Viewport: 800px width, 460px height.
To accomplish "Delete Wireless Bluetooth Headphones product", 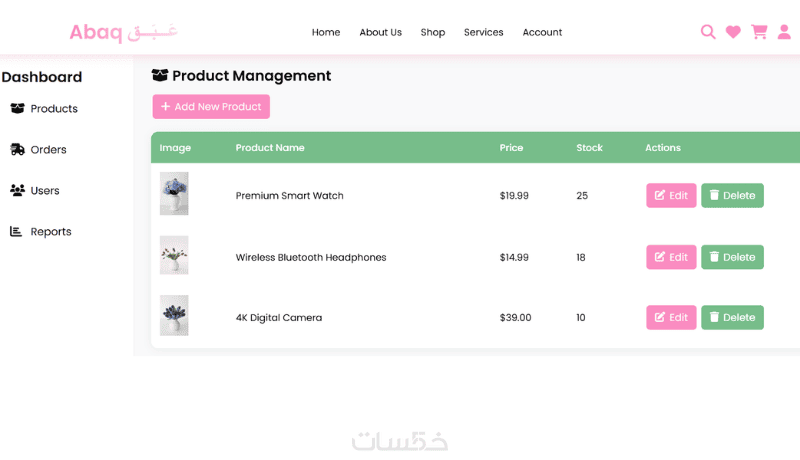I will tap(732, 257).
